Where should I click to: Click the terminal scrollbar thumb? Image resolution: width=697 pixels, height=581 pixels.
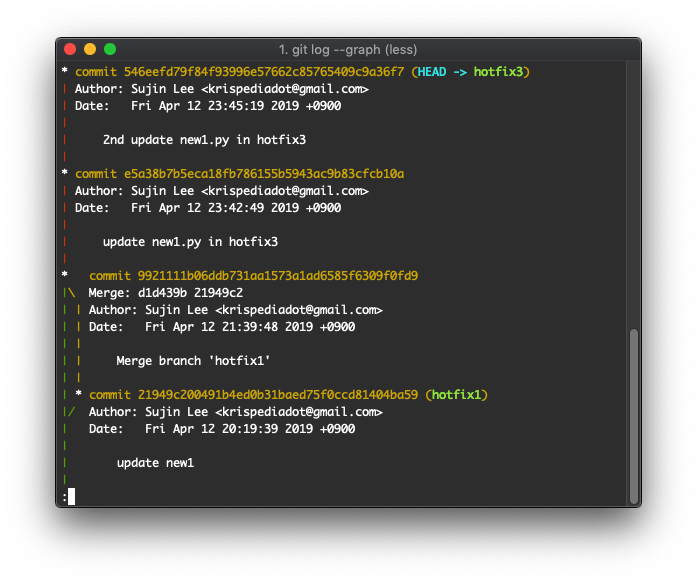coord(634,416)
